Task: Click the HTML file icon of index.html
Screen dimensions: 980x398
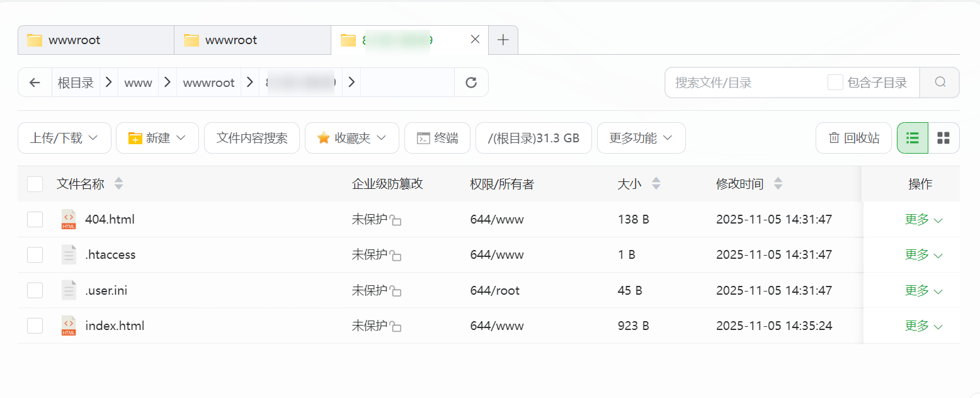Action: coord(69,326)
